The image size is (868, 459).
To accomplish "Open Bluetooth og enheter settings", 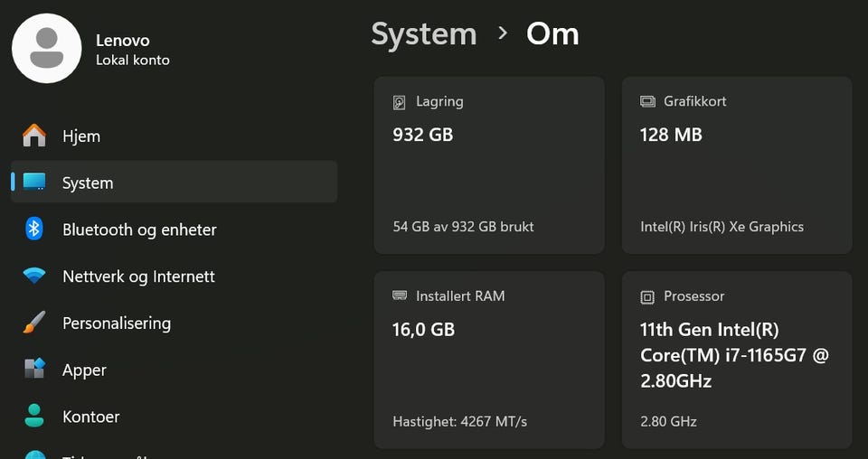I will pyautogui.click(x=139, y=229).
